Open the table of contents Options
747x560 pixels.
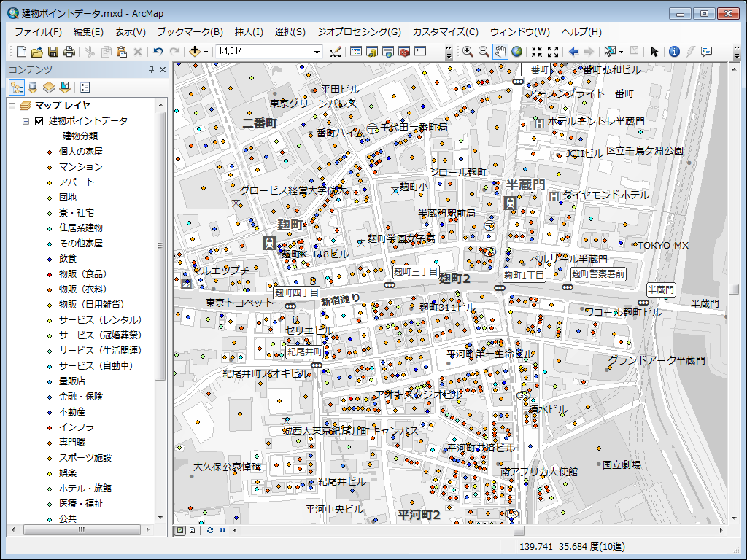(x=85, y=87)
